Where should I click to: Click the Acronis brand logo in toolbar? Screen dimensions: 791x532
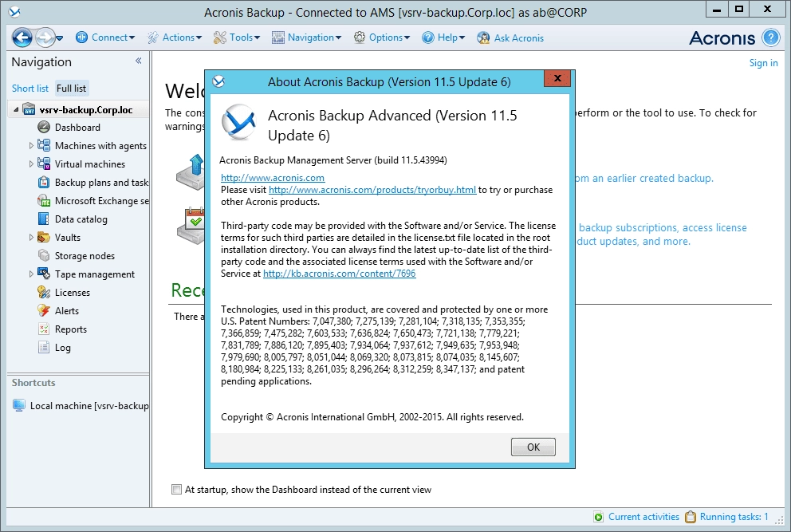click(x=722, y=37)
